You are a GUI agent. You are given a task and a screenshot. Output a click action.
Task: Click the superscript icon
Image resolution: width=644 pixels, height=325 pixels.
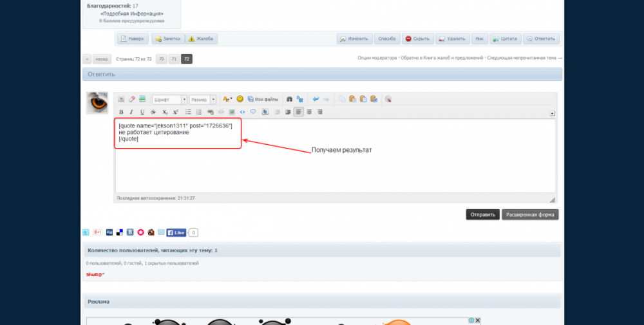click(176, 112)
